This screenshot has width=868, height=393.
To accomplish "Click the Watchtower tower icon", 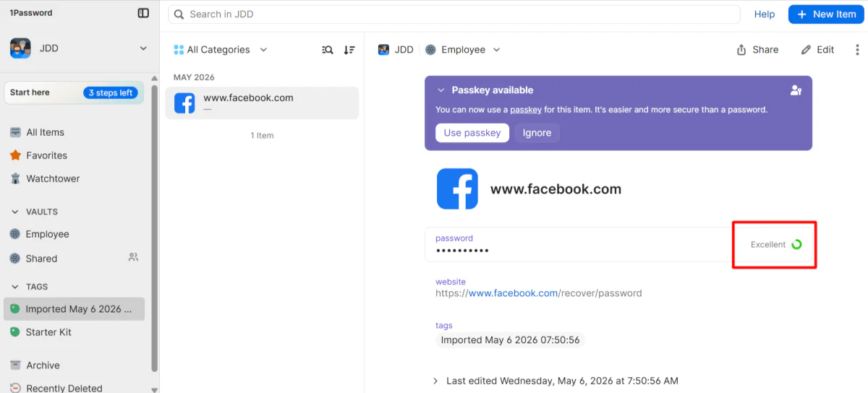I will pyautogui.click(x=15, y=178).
